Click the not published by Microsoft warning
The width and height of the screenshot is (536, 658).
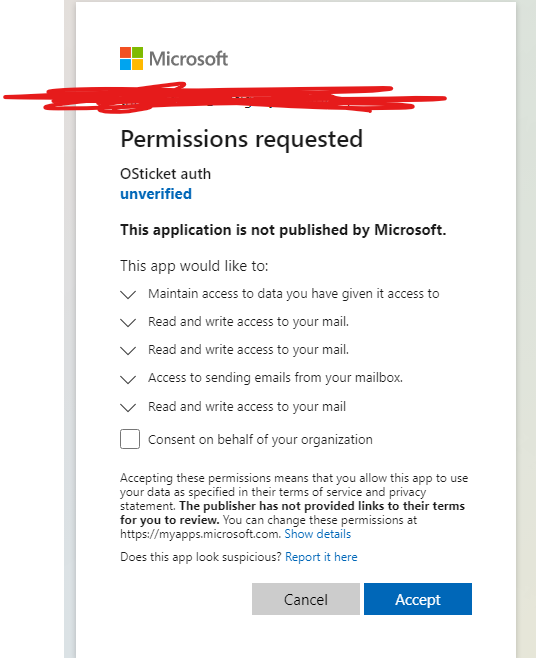point(283,230)
